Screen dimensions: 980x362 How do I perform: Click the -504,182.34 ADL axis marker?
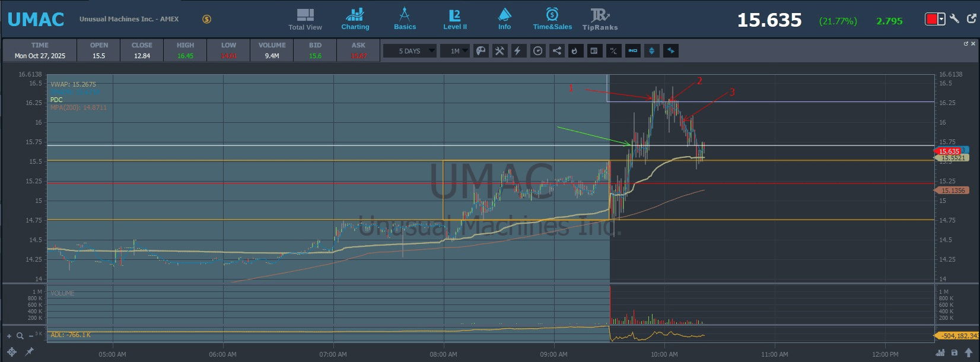click(956, 336)
